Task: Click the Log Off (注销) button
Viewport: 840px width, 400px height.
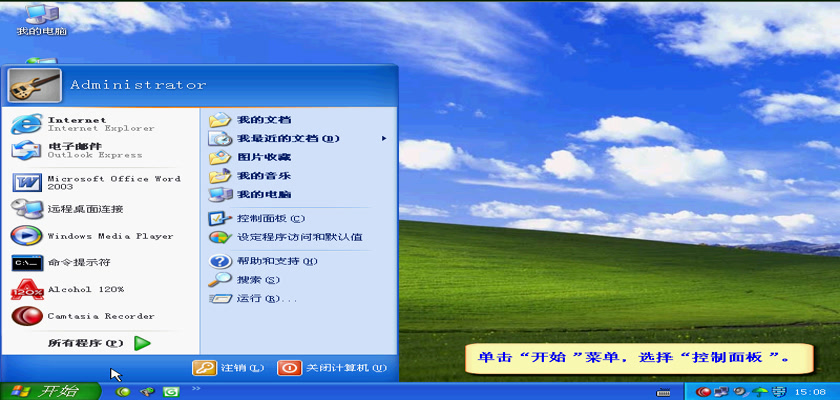Action: (x=229, y=368)
